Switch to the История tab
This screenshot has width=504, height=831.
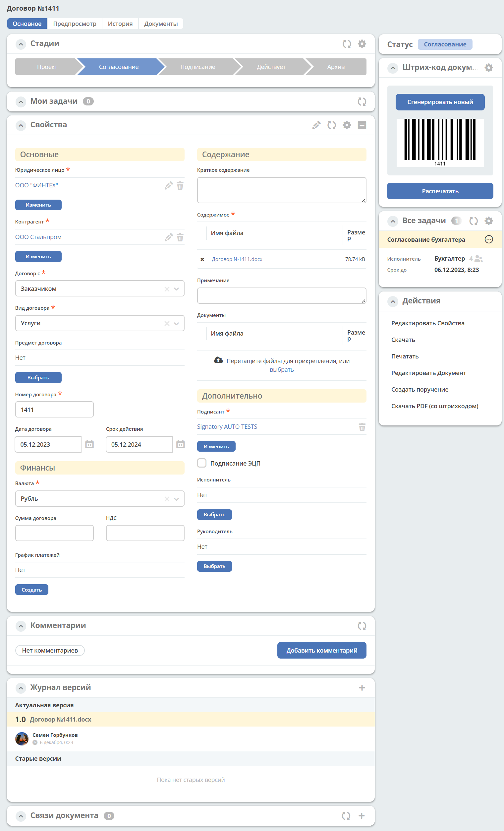click(x=120, y=24)
